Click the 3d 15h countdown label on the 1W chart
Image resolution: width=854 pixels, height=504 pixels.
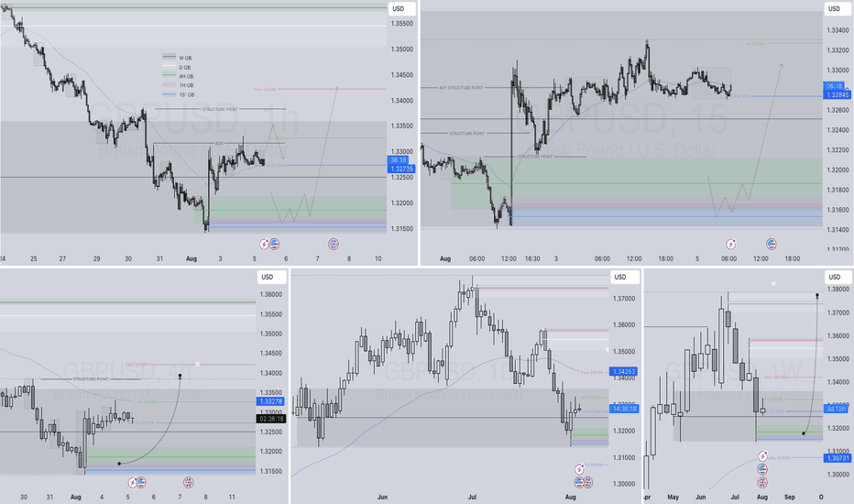pos(837,409)
